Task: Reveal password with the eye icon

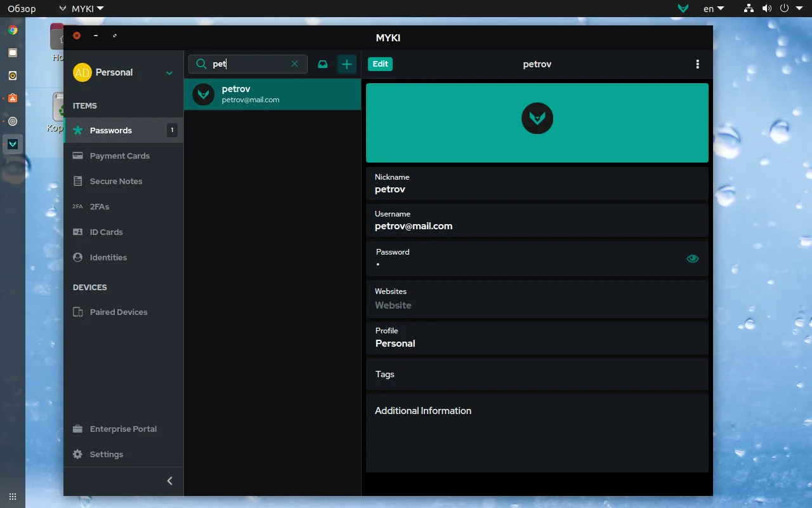Action: point(693,258)
